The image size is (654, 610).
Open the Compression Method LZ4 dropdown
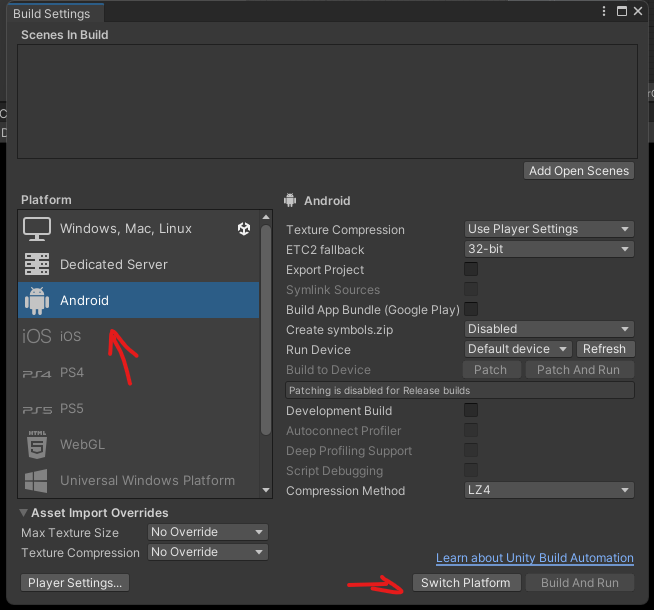(x=549, y=490)
